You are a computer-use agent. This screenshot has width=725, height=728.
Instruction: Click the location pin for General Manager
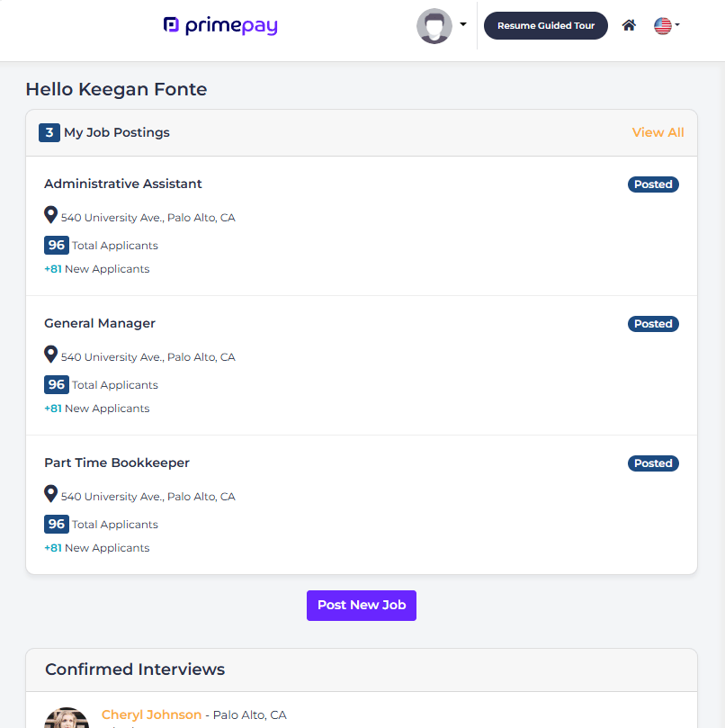coord(51,355)
